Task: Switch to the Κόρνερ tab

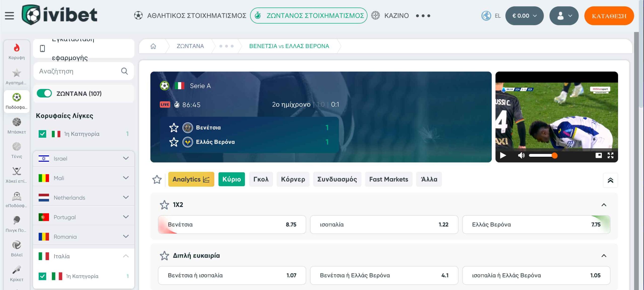Action: (x=293, y=179)
